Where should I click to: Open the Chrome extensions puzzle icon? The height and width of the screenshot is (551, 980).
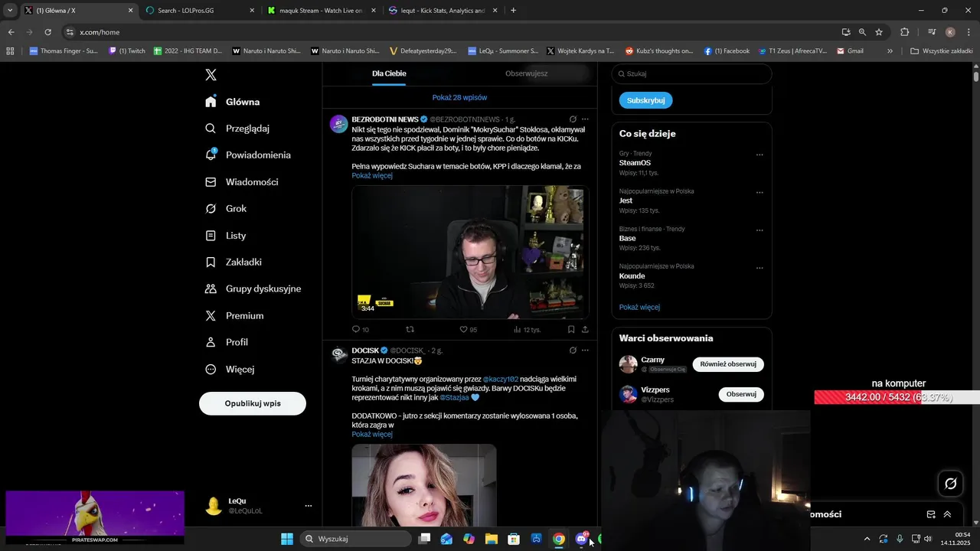pyautogui.click(x=905, y=32)
